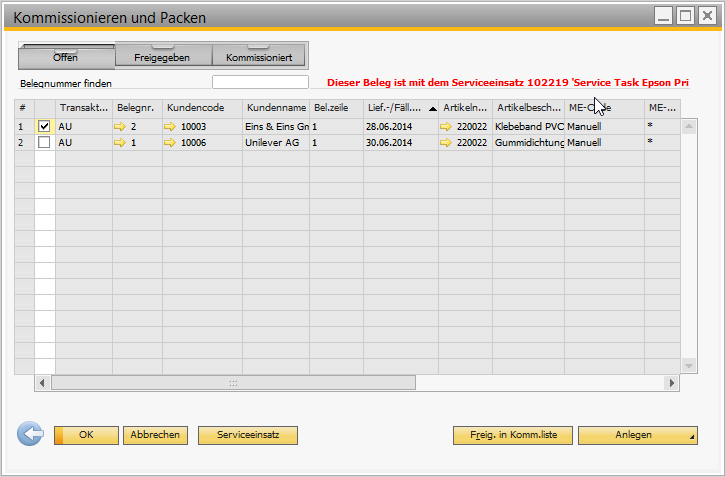The width and height of the screenshot is (726, 477).
Task: Uncheck the checkbox in row 1
Action: pyautogui.click(x=44, y=127)
